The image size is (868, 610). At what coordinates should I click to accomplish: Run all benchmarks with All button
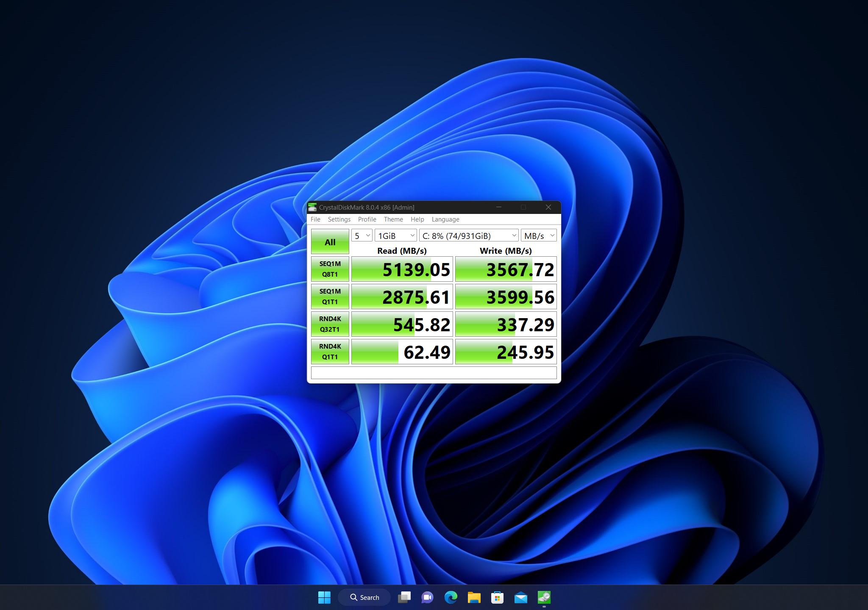pos(330,242)
